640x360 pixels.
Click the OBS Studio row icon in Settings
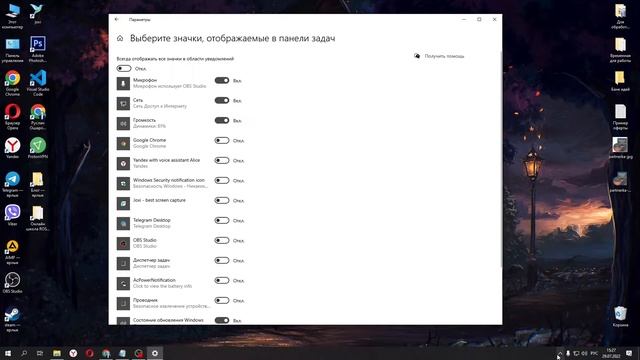click(123, 243)
